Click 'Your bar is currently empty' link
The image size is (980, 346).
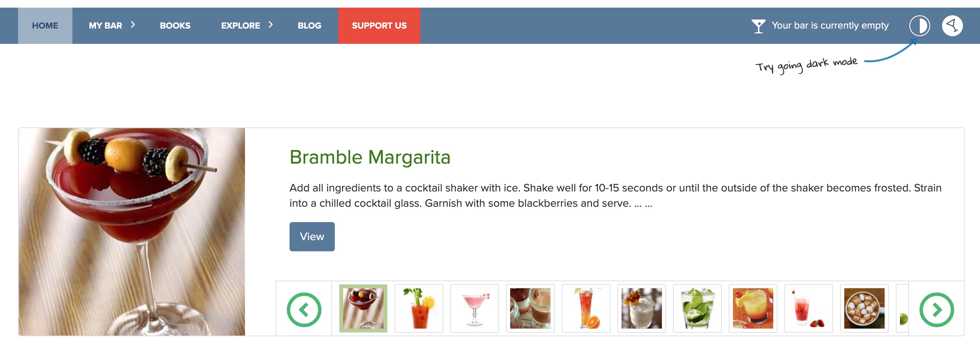click(x=830, y=26)
